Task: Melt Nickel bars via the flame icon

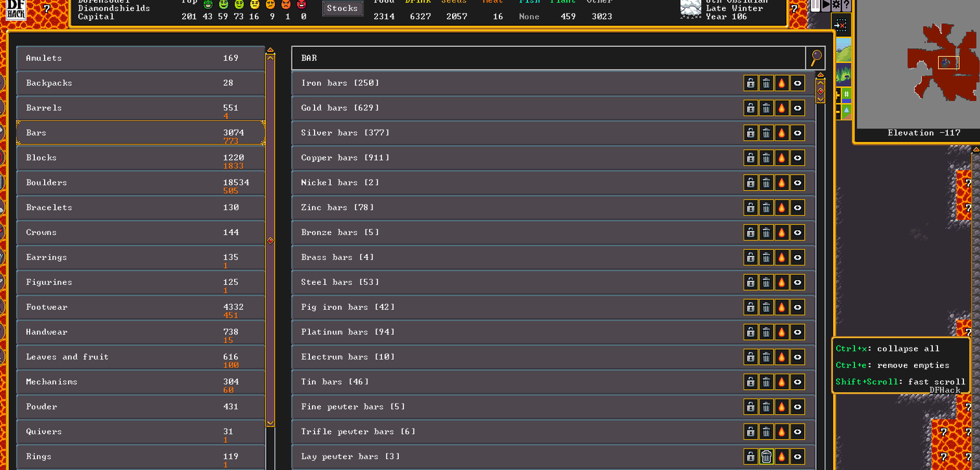Action: click(782, 183)
